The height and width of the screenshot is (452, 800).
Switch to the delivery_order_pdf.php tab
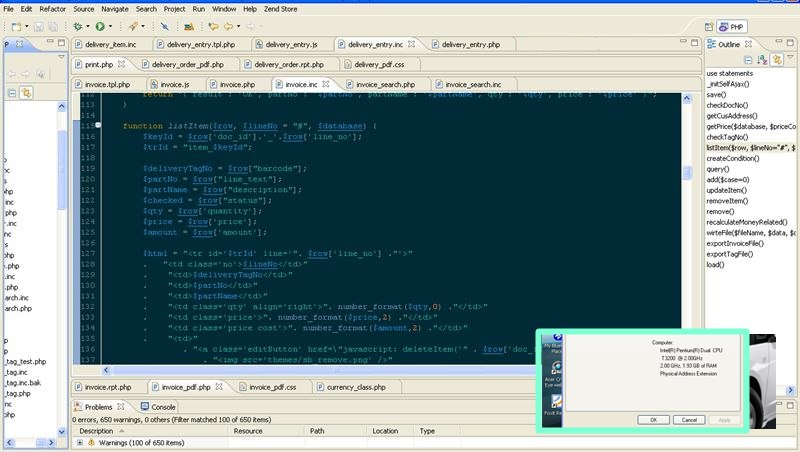[188, 64]
